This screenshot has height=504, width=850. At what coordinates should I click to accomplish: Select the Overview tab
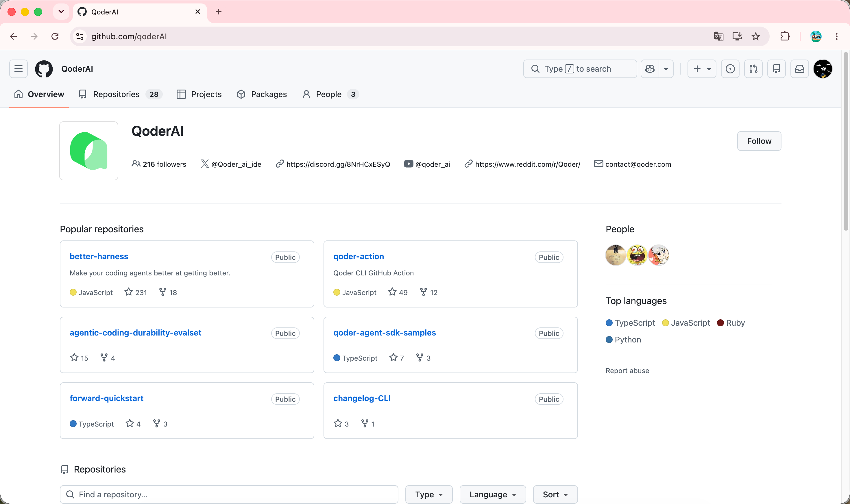(x=39, y=94)
